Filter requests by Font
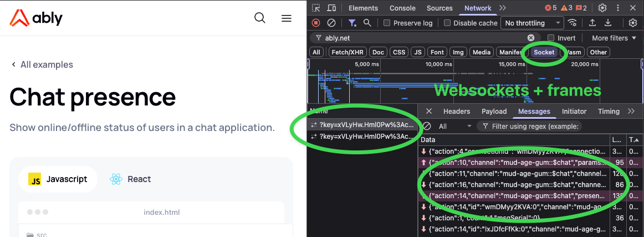Viewport: 644px width, 237px height. click(437, 52)
